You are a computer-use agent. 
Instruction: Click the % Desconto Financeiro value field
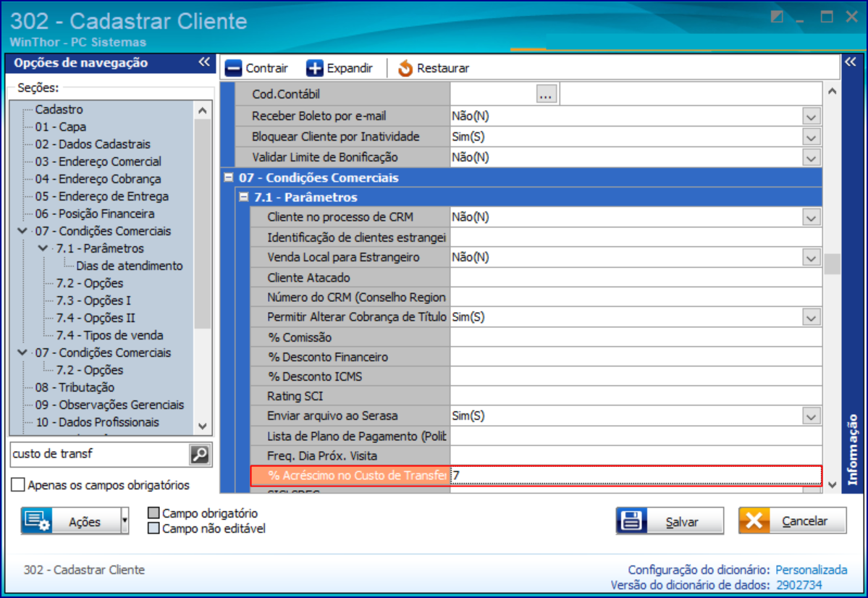(636, 357)
